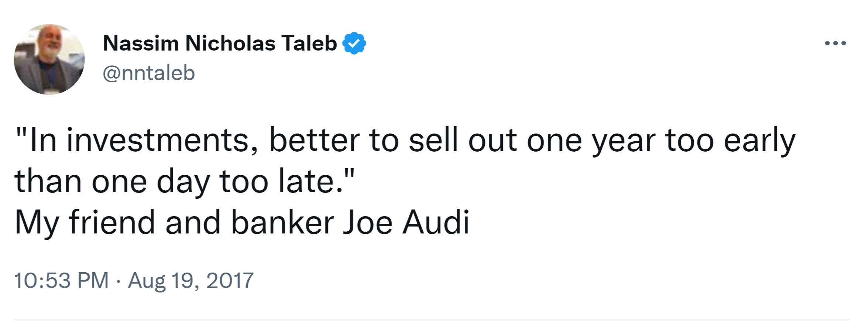Click the dot separator between time and date

point(118,281)
